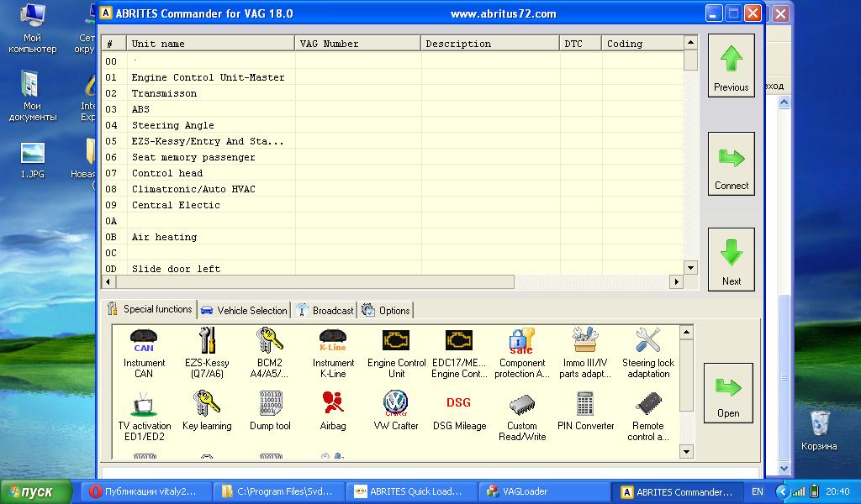The height and width of the screenshot is (504, 861).
Task: Click the Description column header
Action: point(490,44)
